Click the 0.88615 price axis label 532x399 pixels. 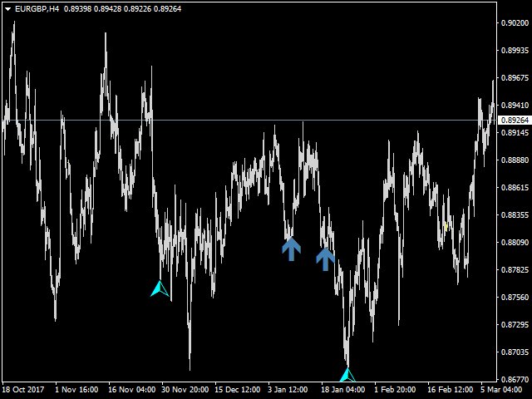point(515,187)
